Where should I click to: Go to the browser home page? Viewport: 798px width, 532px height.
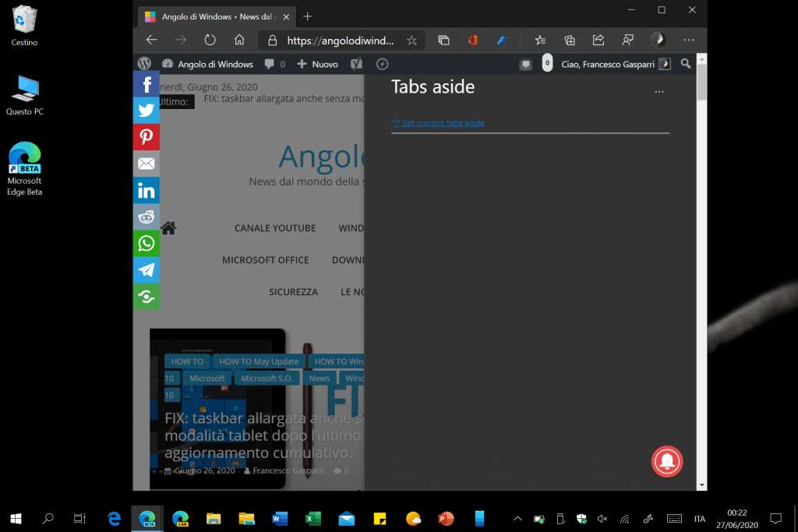(x=240, y=41)
